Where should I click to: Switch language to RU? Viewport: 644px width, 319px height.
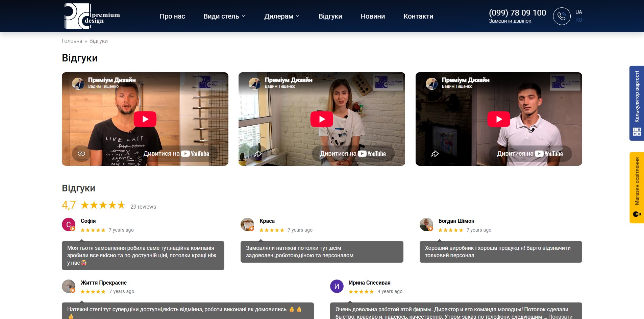579,20
